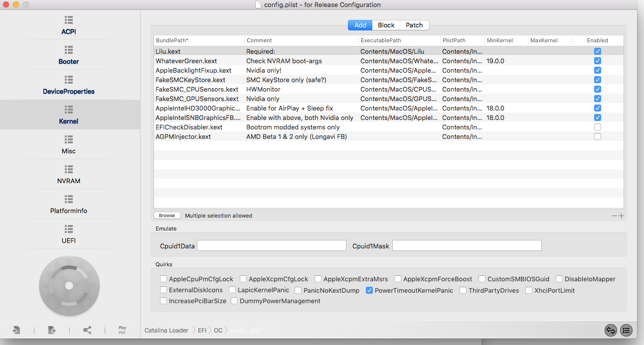The width and height of the screenshot is (644, 345).
Task: Go to the Misc sidebar section
Action: (69, 145)
